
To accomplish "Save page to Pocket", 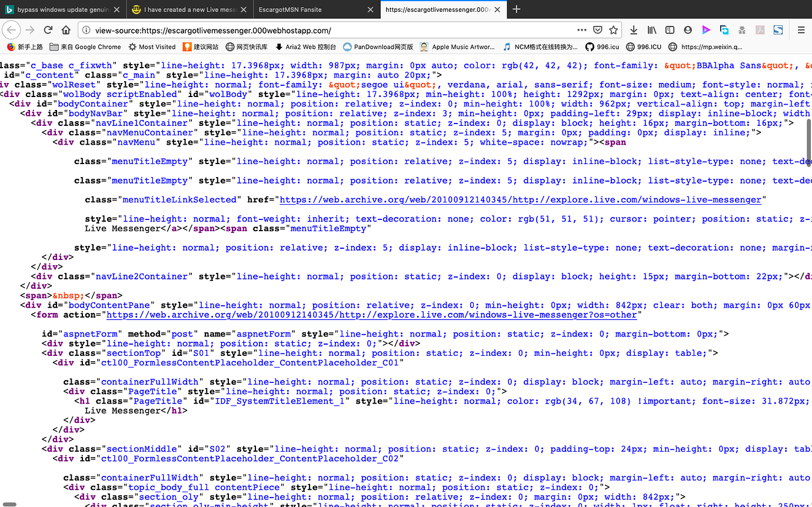I will tap(597, 30).
